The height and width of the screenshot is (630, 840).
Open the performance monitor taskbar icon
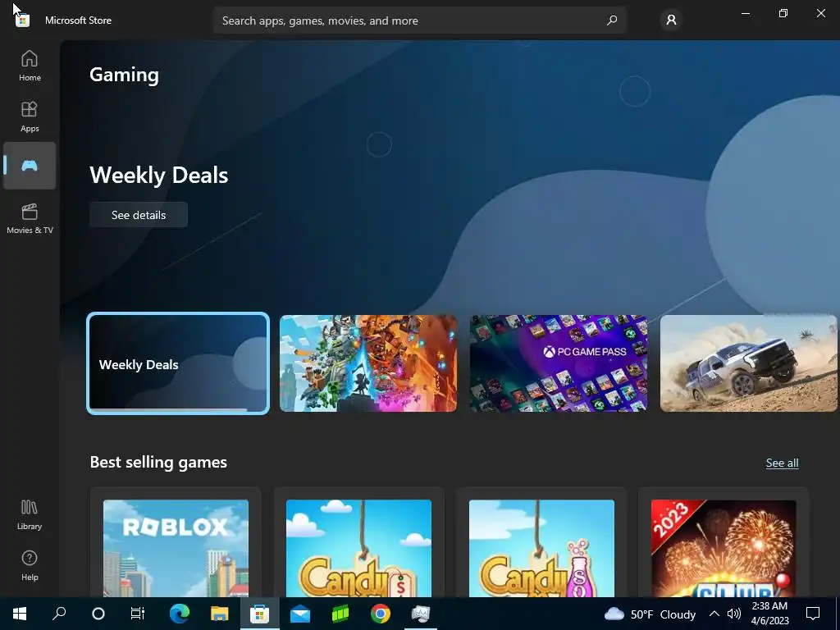(421, 614)
